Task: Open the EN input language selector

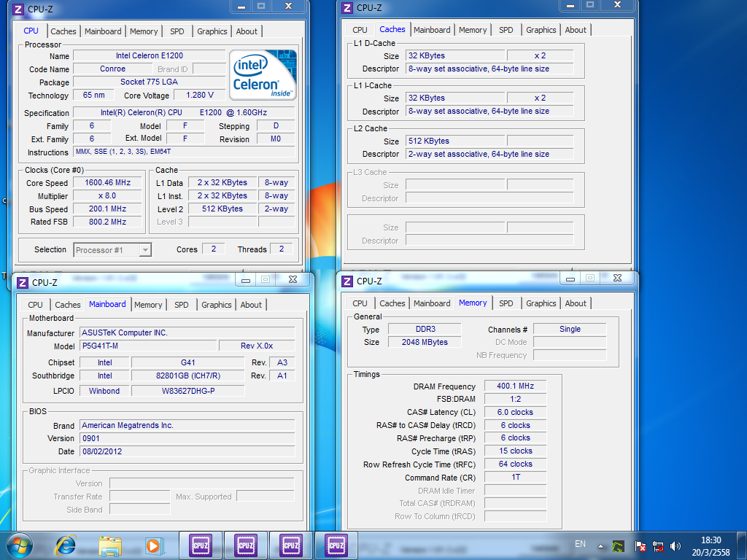Action: coord(580,544)
